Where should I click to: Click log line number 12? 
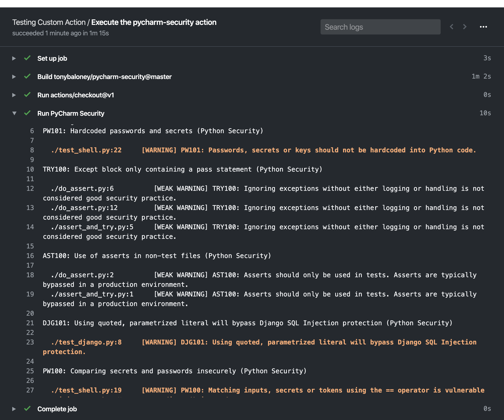tap(30, 189)
